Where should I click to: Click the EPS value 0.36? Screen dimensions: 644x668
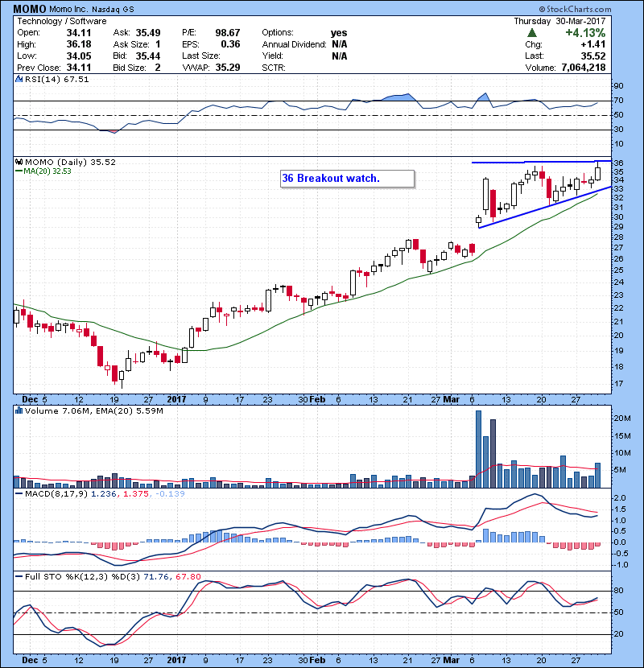tap(230, 44)
